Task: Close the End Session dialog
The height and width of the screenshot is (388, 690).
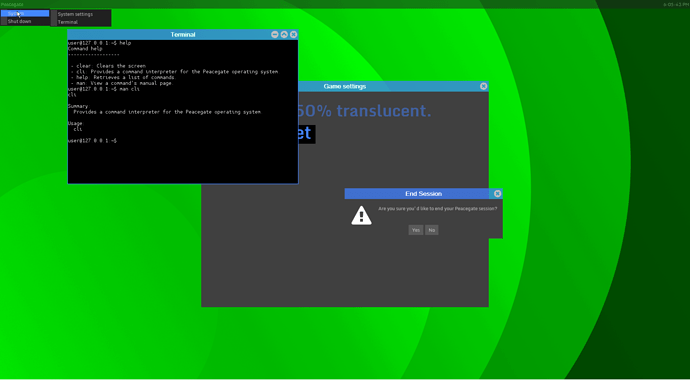Action: (x=497, y=194)
